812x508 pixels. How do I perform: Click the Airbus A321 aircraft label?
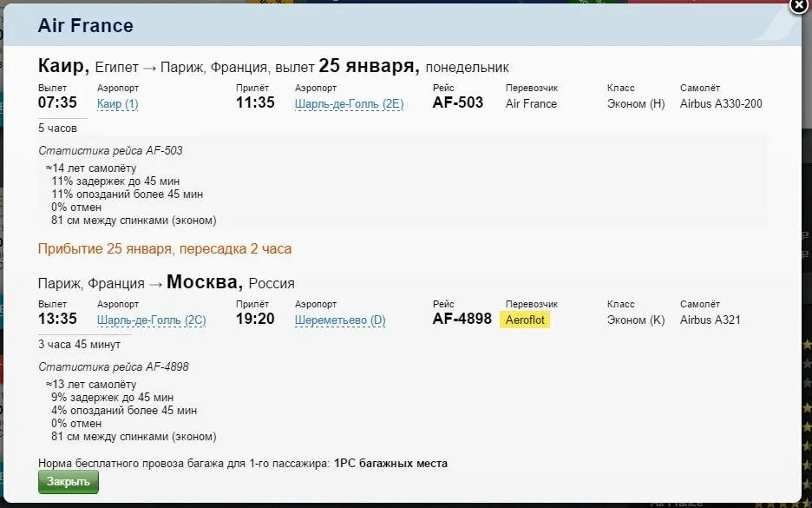pyautogui.click(x=710, y=320)
